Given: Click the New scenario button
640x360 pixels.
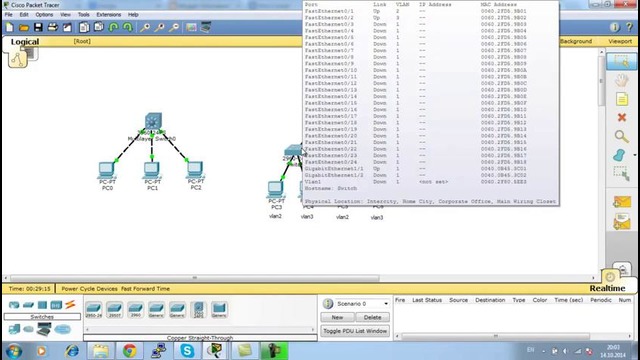Looking at the screenshot, I should click(337, 317).
